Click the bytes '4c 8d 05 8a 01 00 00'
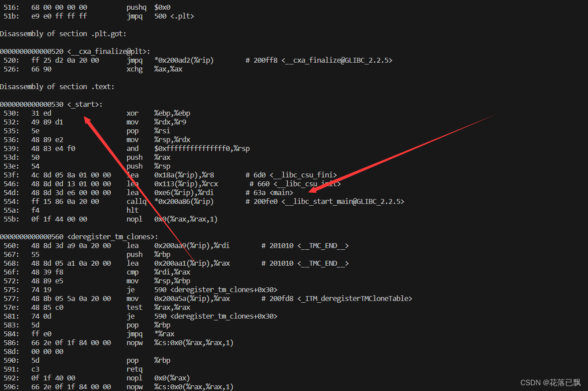Viewport: 588px width, 391px height. click(x=71, y=175)
